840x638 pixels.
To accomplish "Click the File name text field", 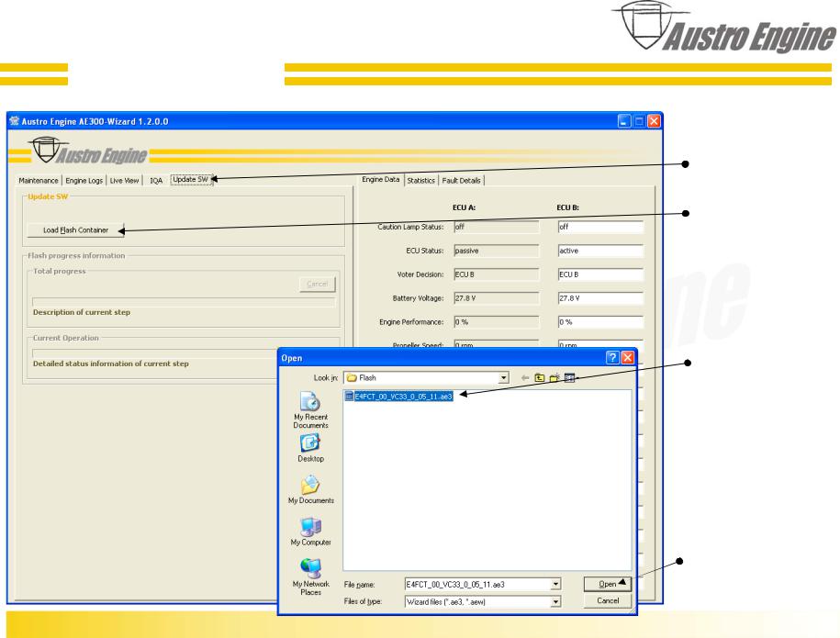I will 478,585.
